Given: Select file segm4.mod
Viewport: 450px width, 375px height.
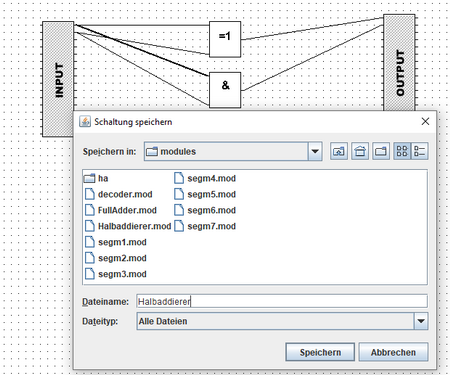Looking at the screenshot, I should coord(205,178).
